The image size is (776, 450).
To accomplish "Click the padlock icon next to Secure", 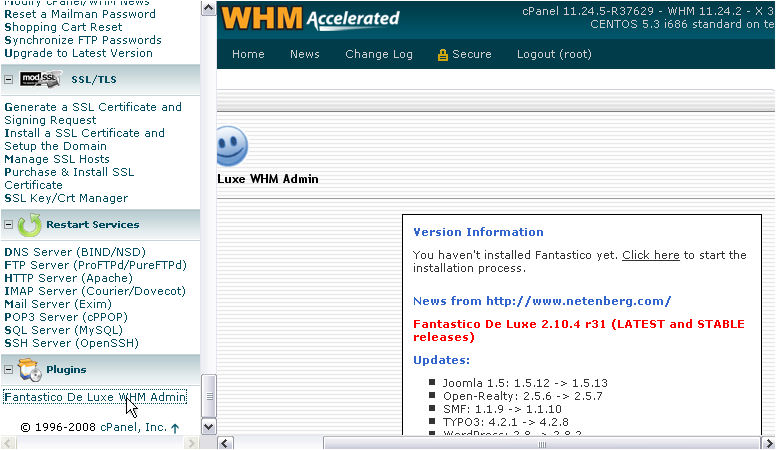I will [x=442, y=55].
